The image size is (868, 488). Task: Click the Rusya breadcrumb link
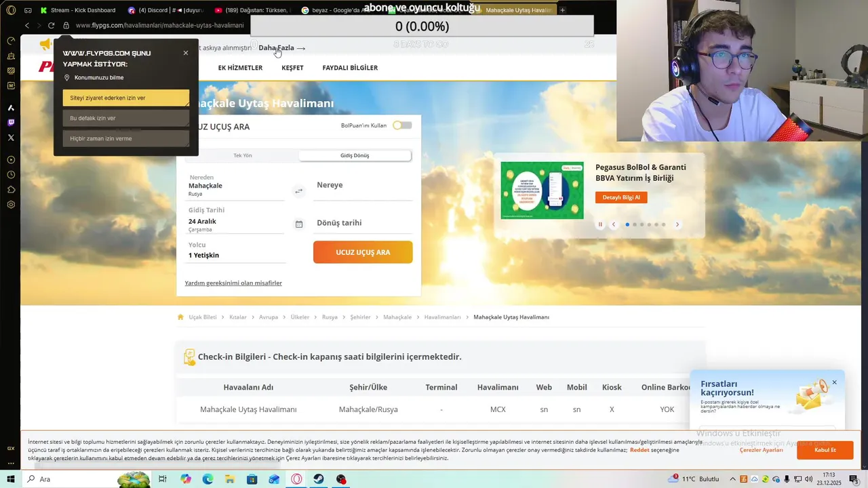click(330, 317)
